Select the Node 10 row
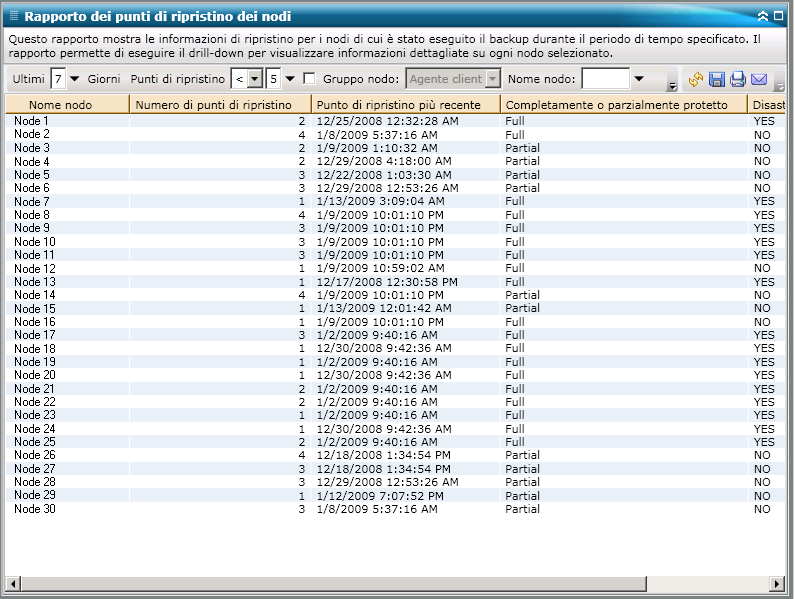795x599 pixels. [395, 241]
